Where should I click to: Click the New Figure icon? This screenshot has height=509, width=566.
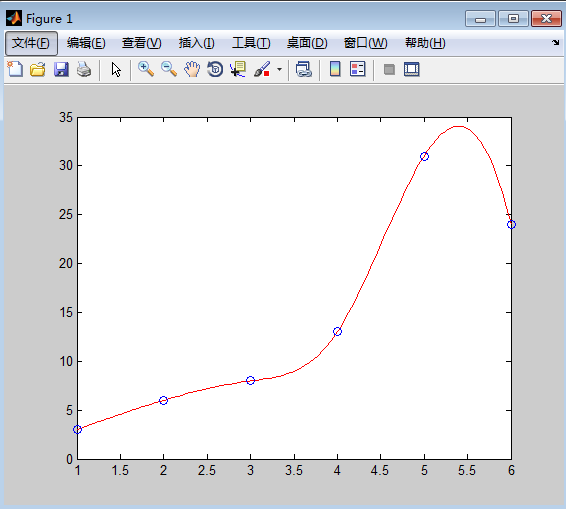pos(15,69)
